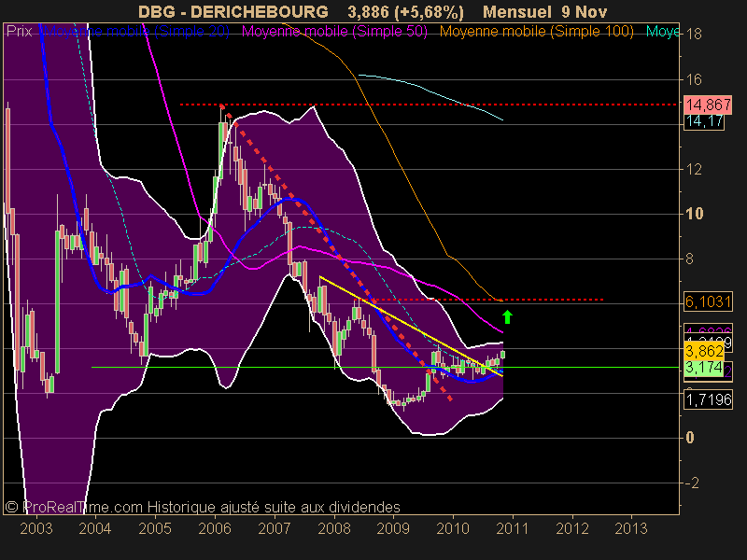Select the "2004" year on time axis

coord(95,528)
